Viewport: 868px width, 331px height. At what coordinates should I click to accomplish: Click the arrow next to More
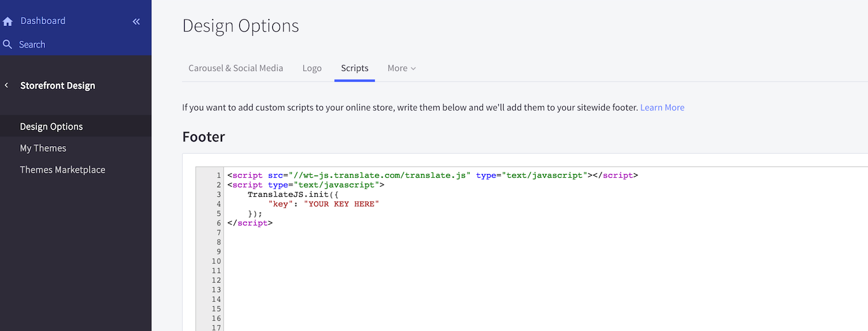click(414, 69)
